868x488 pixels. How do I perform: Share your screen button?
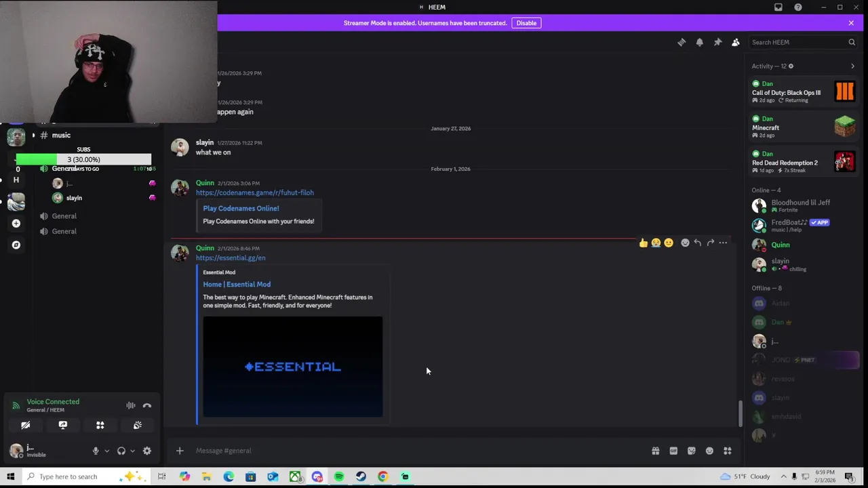tap(63, 425)
